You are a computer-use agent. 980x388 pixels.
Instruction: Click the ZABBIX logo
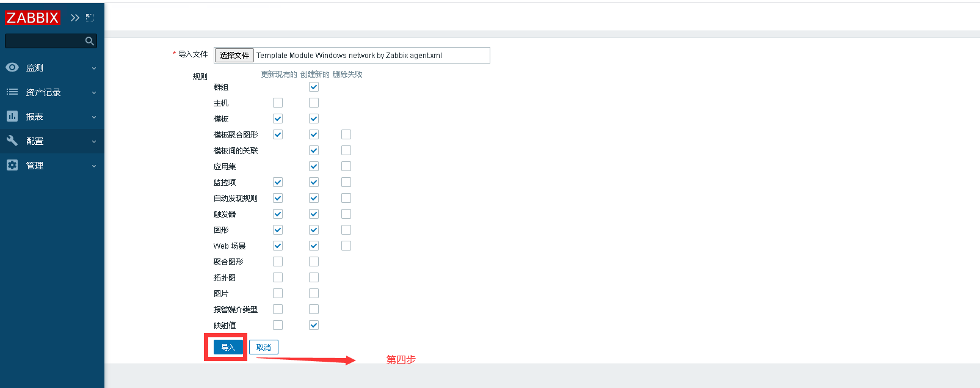coord(32,18)
